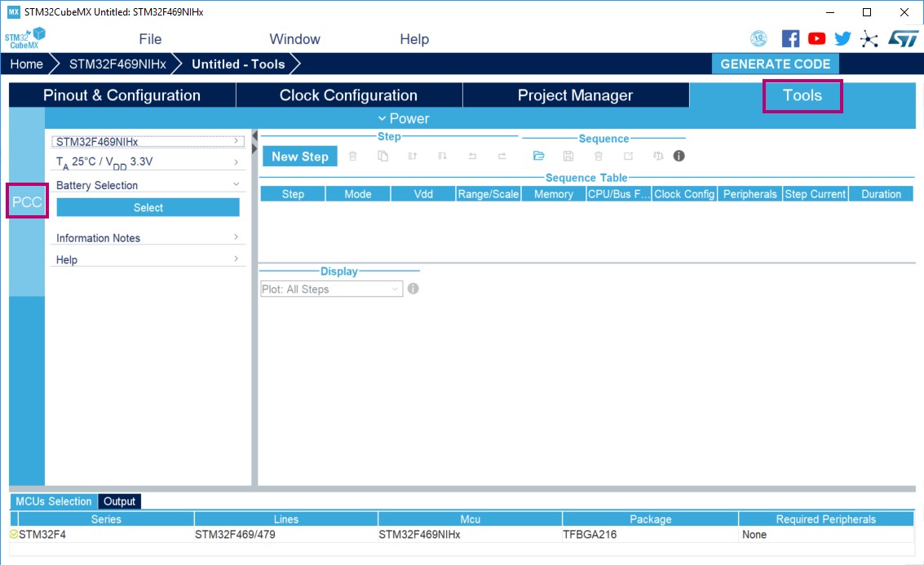The height and width of the screenshot is (565, 924).
Task: Load a sequence using the open folder icon
Action: point(538,156)
